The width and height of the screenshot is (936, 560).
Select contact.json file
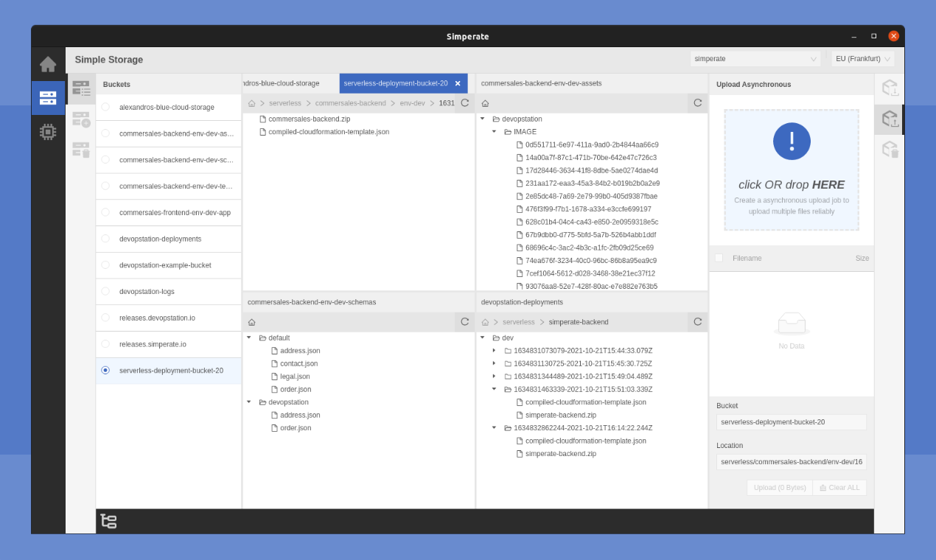pos(299,363)
